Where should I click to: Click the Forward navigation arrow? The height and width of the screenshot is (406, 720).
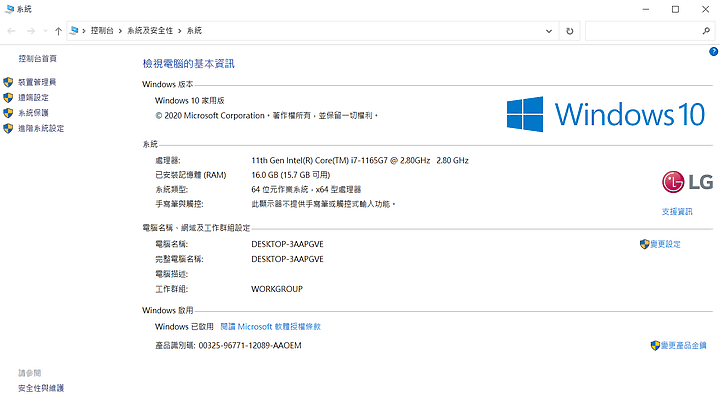coord(31,31)
